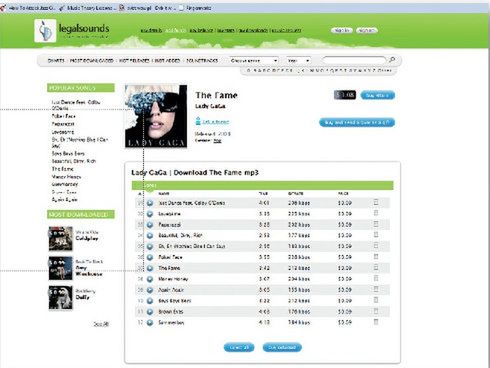Open the Amy Winehouse album thumbnail

(x=61, y=268)
